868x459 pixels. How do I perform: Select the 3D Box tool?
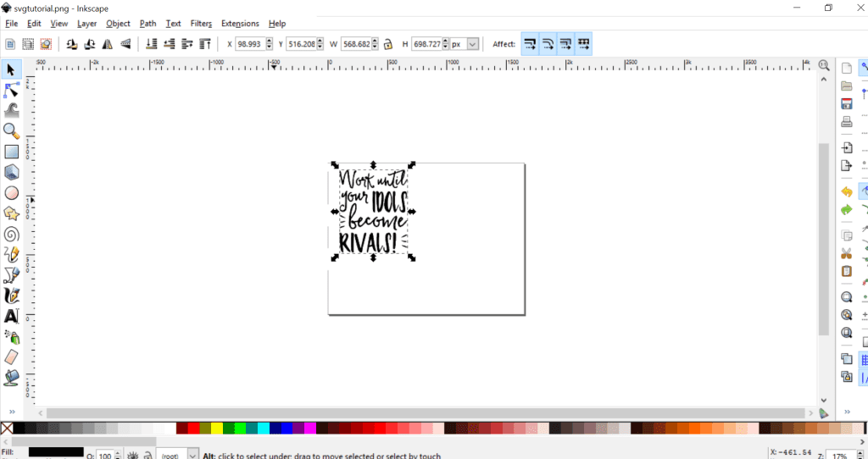tap(11, 172)
